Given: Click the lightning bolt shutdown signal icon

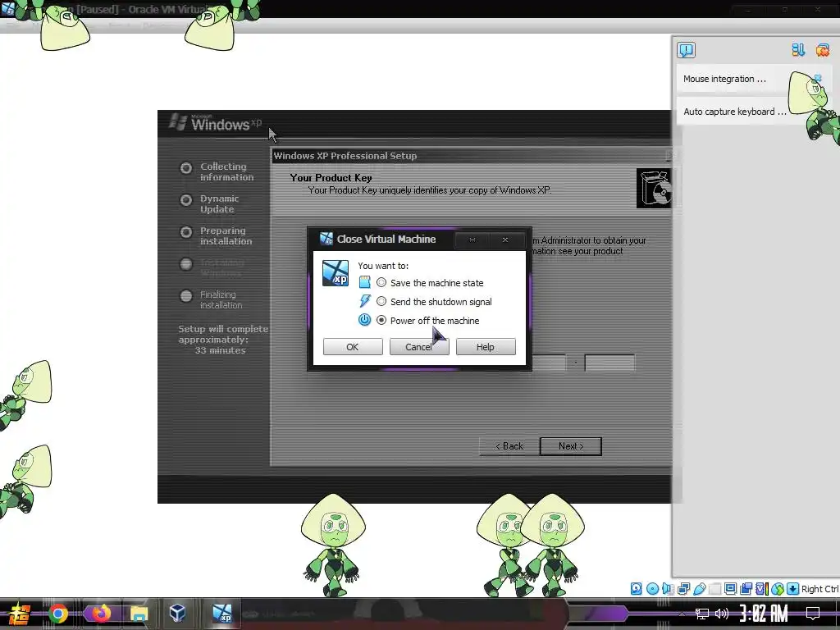Looking at the screenshot, I should (x=365, y=301).
